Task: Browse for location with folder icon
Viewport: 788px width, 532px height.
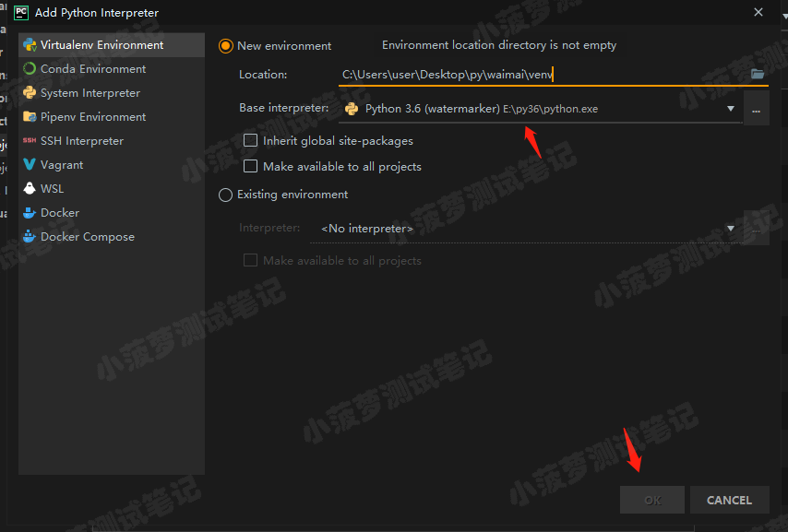Action: pyautogui.click(x=758, y=75)
